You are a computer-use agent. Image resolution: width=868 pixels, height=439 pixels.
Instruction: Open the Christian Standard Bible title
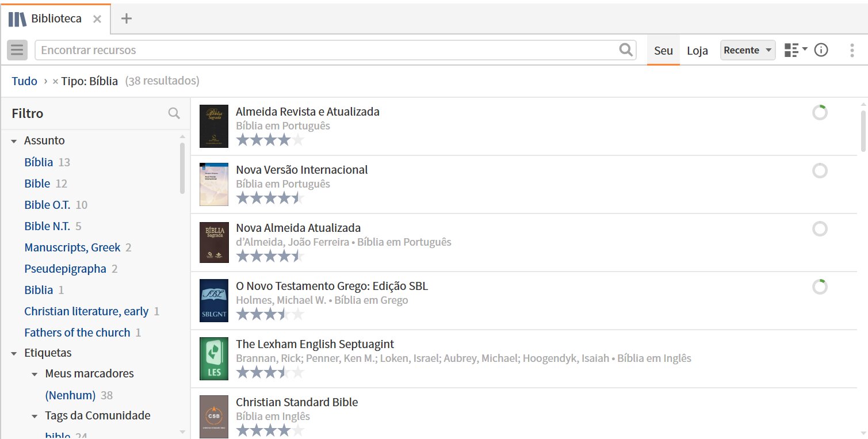coord(297,402)
